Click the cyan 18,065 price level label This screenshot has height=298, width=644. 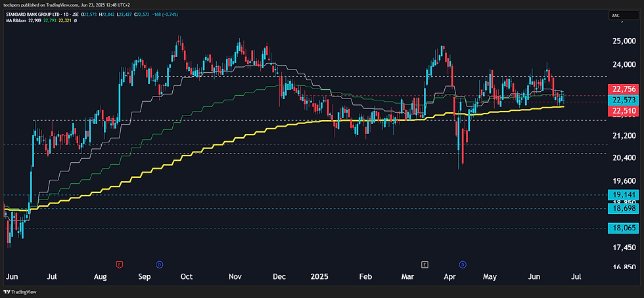pyautogui.click(x=624, y=228)
